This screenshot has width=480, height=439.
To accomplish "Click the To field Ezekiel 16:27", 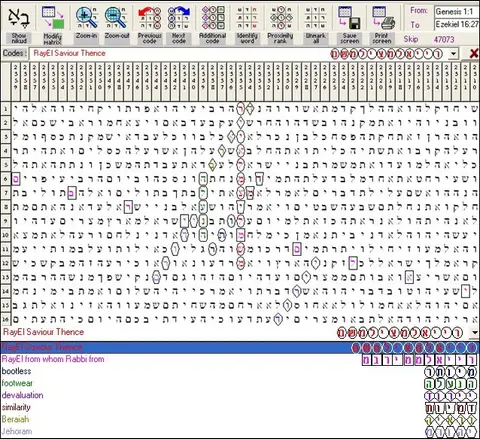I will [457, 24].
